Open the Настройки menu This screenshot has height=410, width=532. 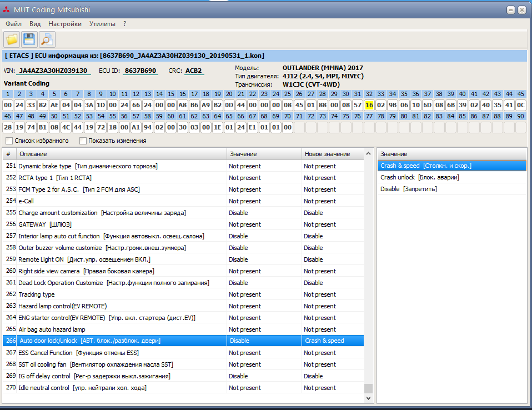pyautogui.click(x=65, y=24)
